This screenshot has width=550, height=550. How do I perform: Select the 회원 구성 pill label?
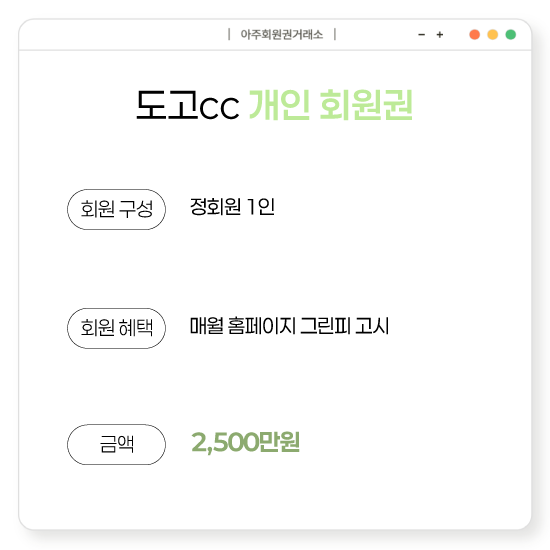pyautogui.click(x=116, y=209)
